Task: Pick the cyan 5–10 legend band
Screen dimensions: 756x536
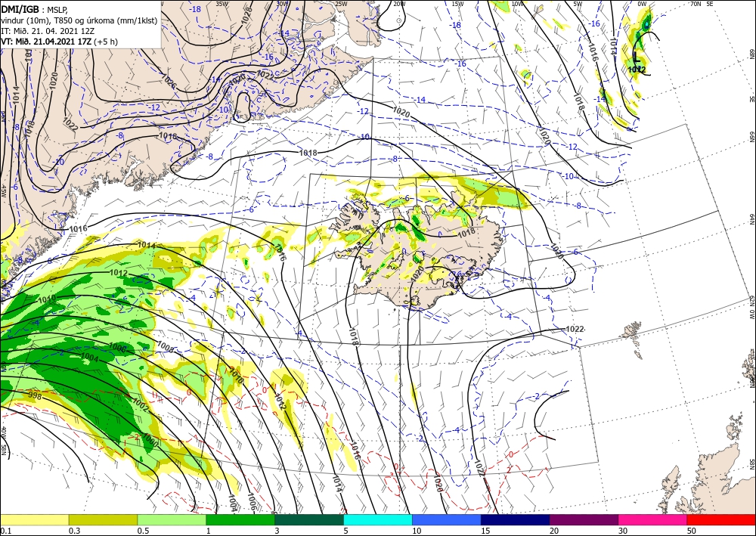Action: (378, 519)
